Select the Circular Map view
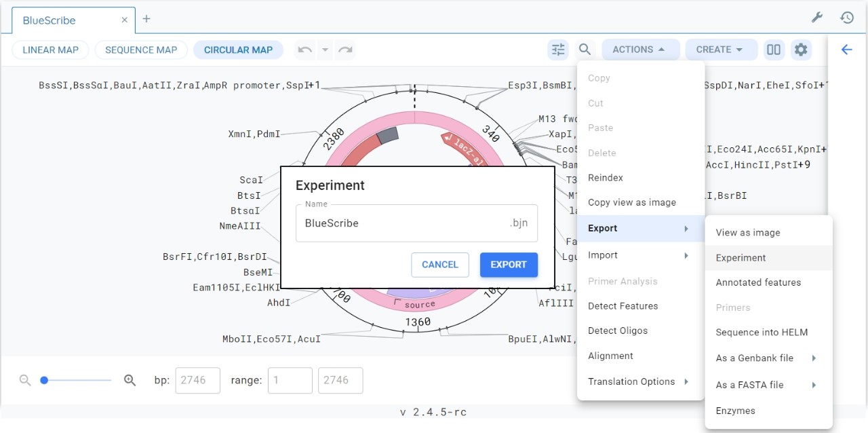Viewport: 868px width, 433px height. click(x=238, y=50)
